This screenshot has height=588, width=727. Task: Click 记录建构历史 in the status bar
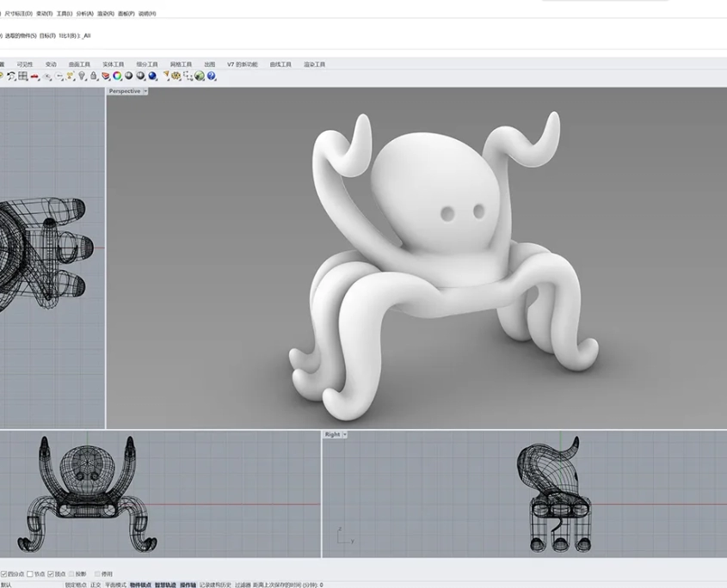click(x=215, y=585)
